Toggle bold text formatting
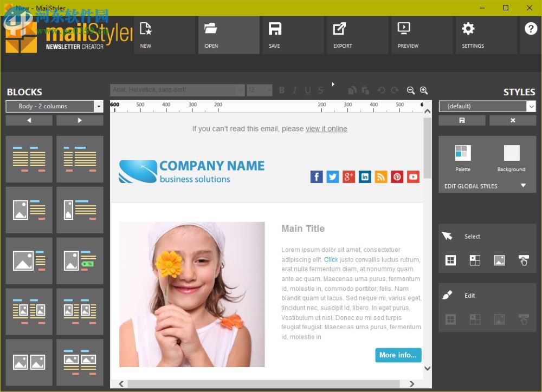The height and width of the screenshot is (392, 542). click(281, 90)
